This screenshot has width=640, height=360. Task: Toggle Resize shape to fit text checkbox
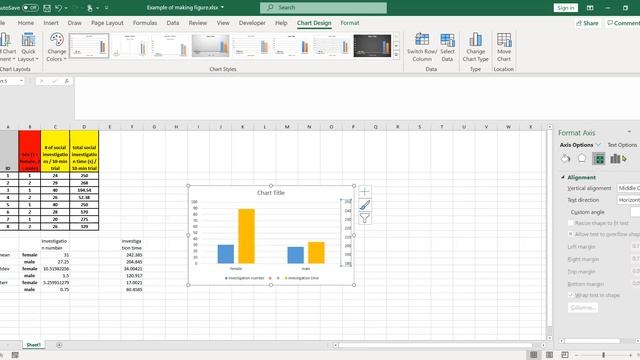571,223
